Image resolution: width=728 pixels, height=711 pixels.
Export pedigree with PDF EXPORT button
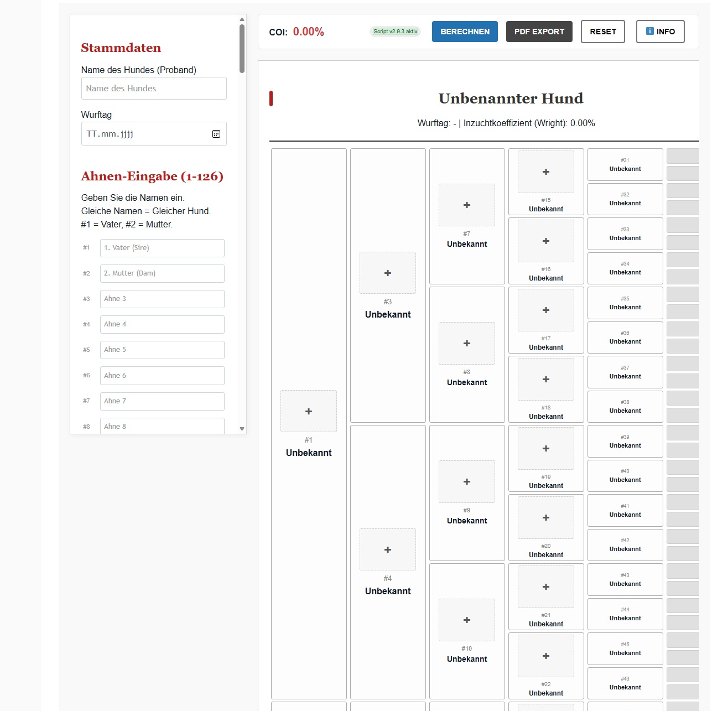coord(539,32)
